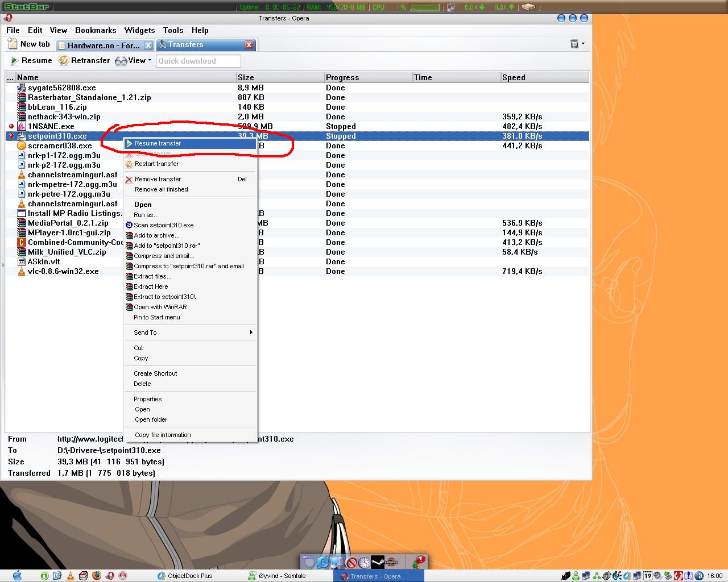Click the Install MP Radio Listings icon

[22, 213]
